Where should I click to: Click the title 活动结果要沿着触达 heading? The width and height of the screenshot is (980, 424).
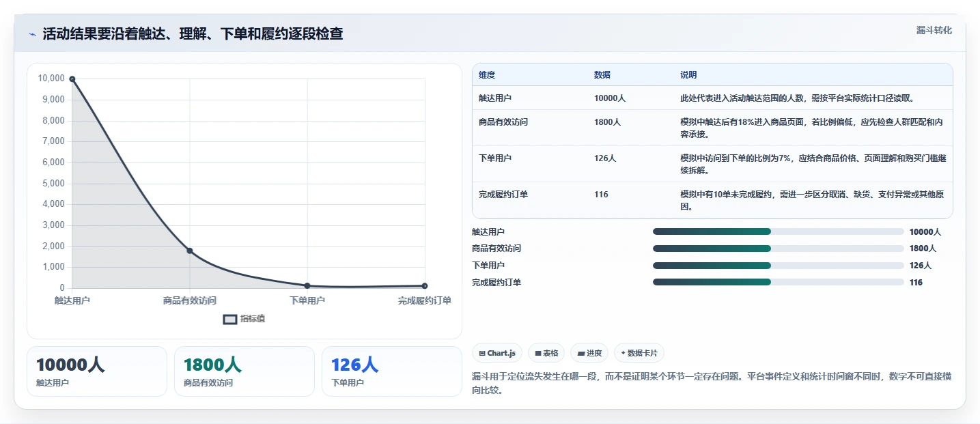[193, 33]
